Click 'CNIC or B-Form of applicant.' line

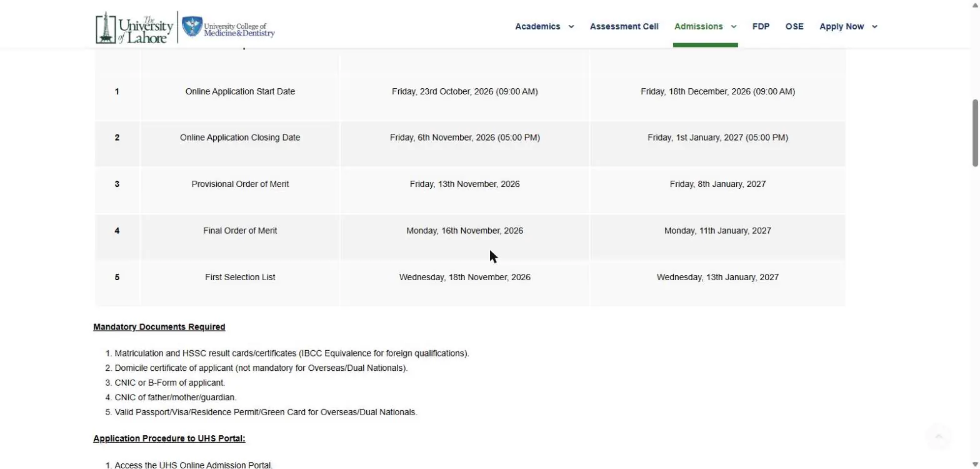coord(170,383)
